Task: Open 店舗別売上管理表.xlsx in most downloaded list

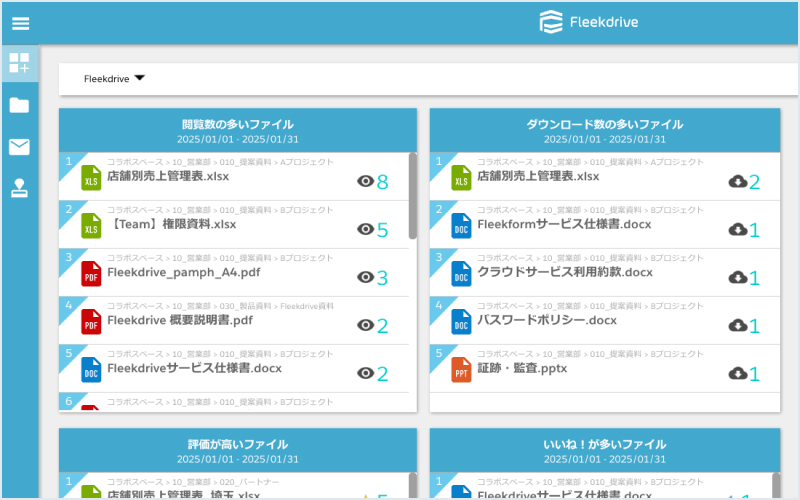Action: click(x=538, y=177)
